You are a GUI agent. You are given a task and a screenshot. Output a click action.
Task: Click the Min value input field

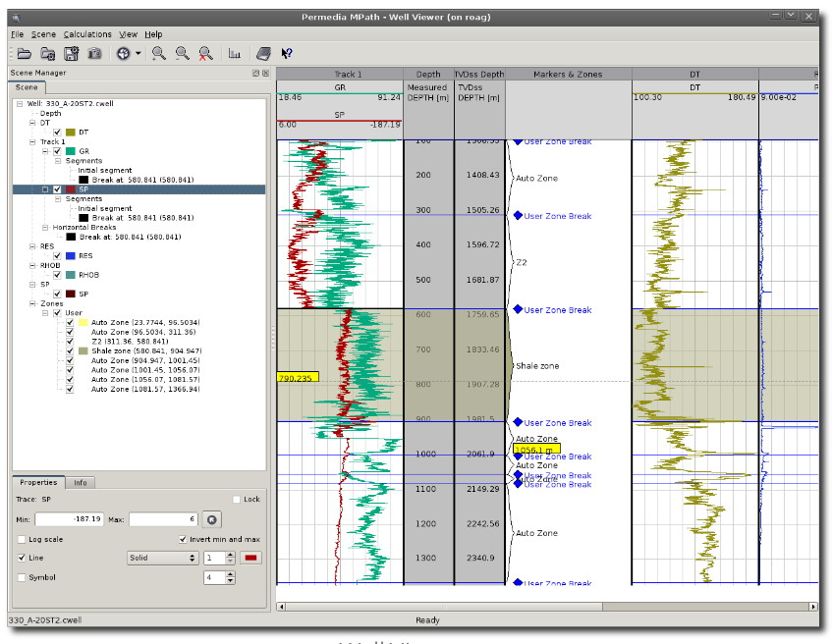click(x=69, y=519)
